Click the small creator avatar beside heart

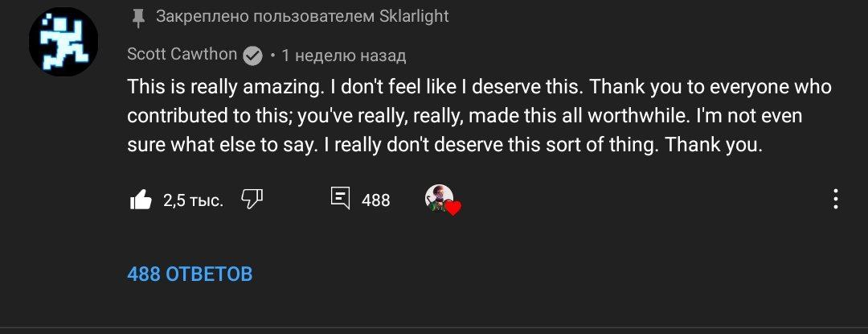(x=438, y=197)
